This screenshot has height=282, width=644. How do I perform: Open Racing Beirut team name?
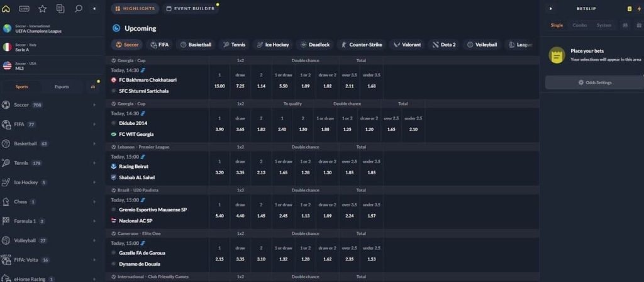pyautogui.click(x=133, y=166)
